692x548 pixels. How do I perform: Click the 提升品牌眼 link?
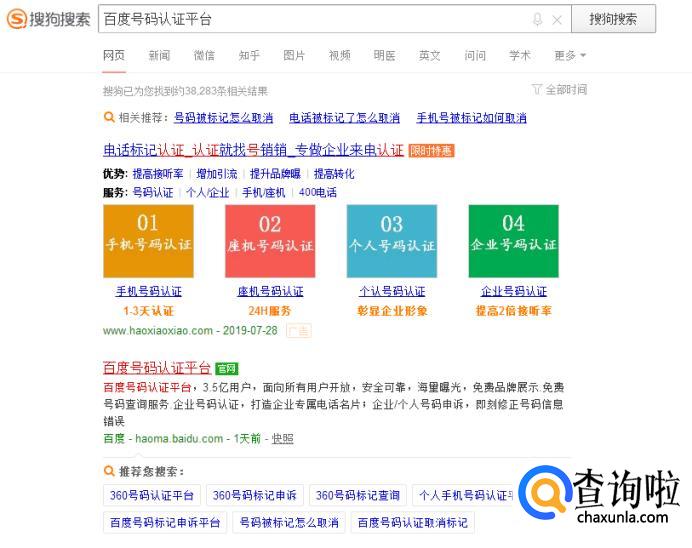pos(275,174)
